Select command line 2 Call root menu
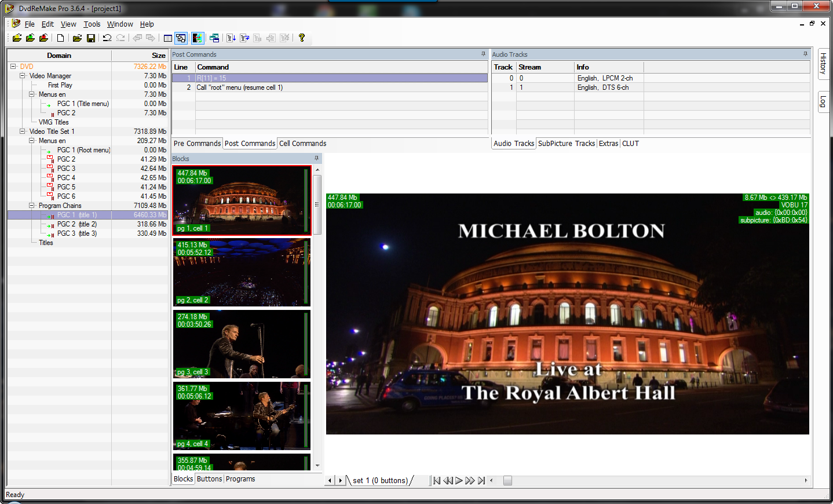The width and height of the screenshot is (833, 504). click(x=330, y=87)
